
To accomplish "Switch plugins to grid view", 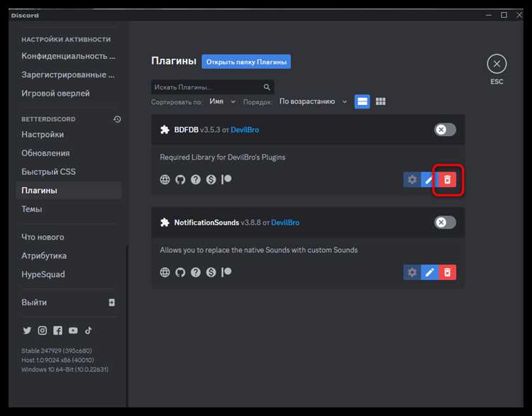I will [380, 101].
